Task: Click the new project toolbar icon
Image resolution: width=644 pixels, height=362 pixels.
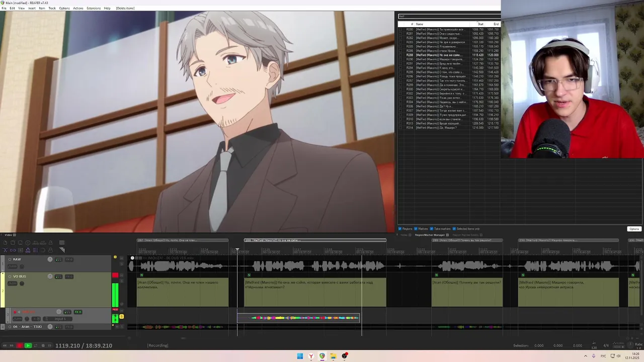Action: click(x=5, y=243)
